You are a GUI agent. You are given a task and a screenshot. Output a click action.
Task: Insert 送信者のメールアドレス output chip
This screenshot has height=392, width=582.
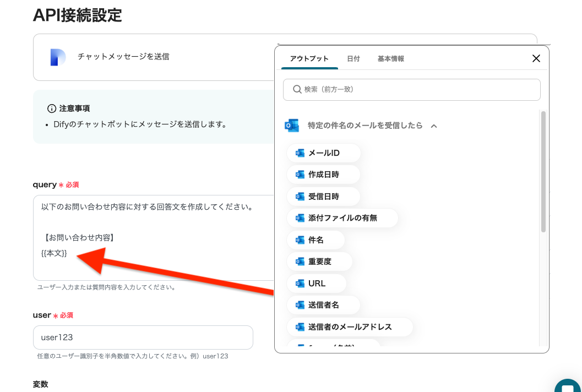350,326
